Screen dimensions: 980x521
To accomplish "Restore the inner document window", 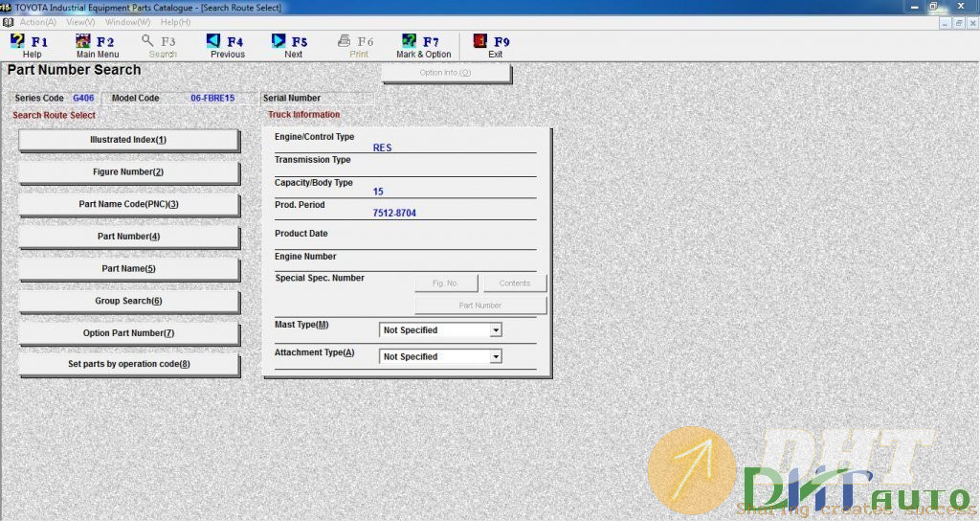I will pyautogui.click(x=959, y=23).
